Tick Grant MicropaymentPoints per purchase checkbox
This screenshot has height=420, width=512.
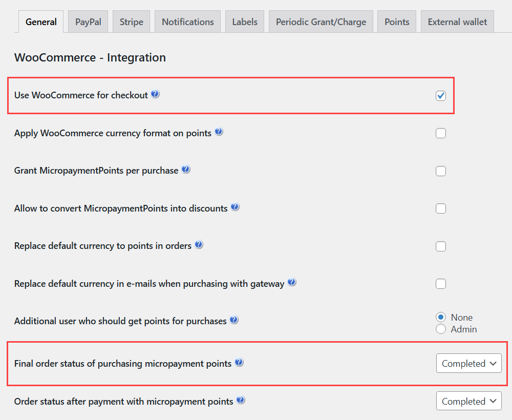(441, 171)
